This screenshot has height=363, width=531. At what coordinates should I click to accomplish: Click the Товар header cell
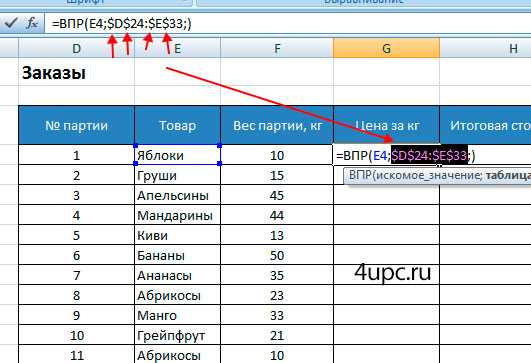coord(177,125)
